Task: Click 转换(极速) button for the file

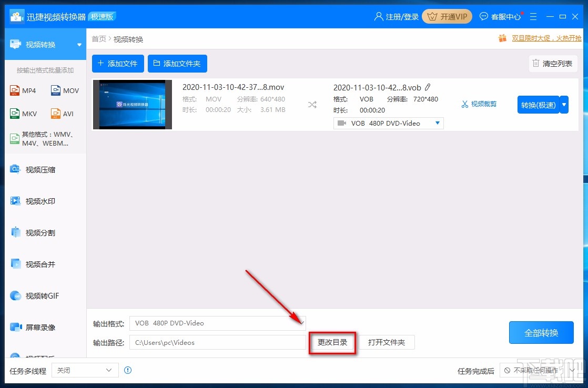Action: [x=538, y=105]
